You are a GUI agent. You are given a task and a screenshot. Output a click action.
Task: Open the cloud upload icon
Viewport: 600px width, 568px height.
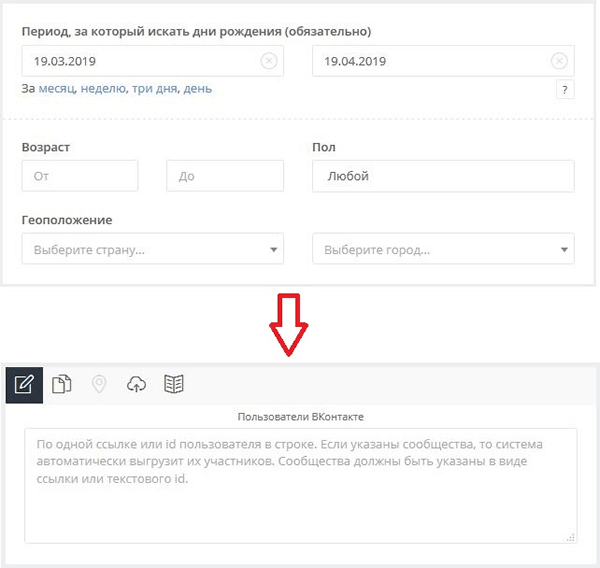136,384
